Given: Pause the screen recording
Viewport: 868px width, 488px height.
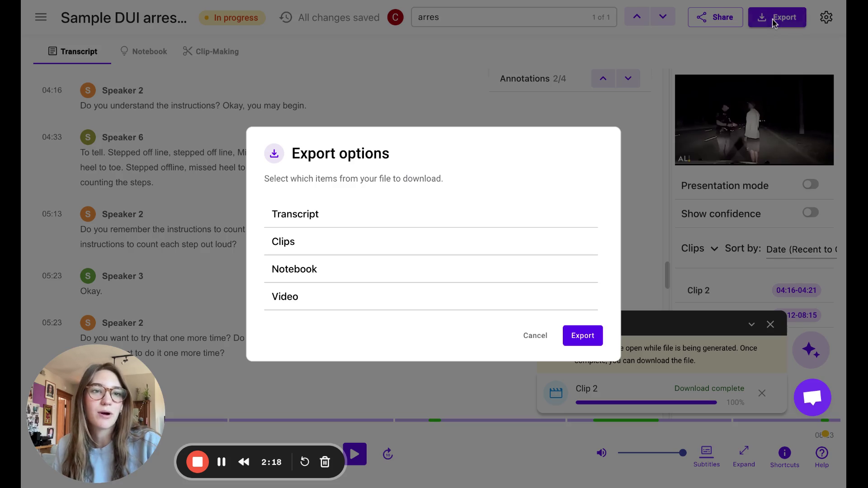Looking at the screenshot, I should point(221,462).
